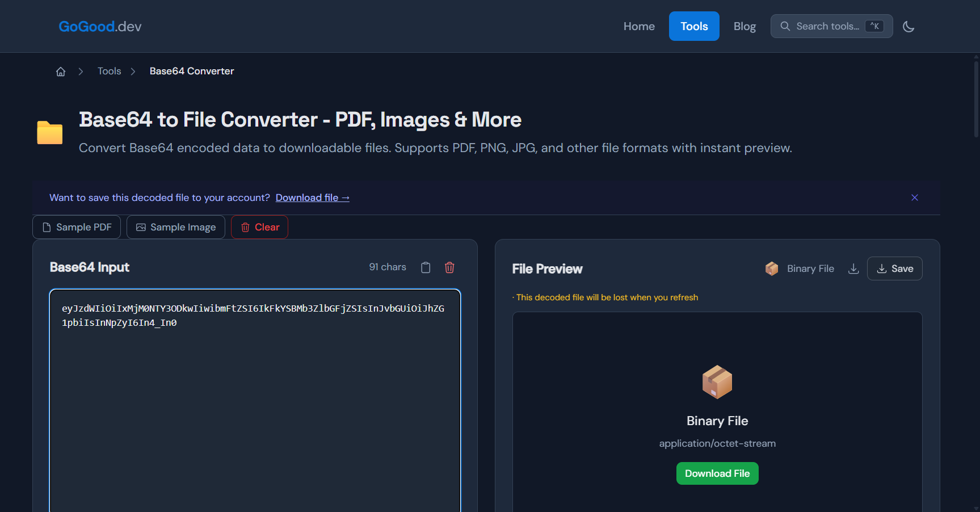
Task: Click the download arrow icon in File Preview
Action: [853, 268]
